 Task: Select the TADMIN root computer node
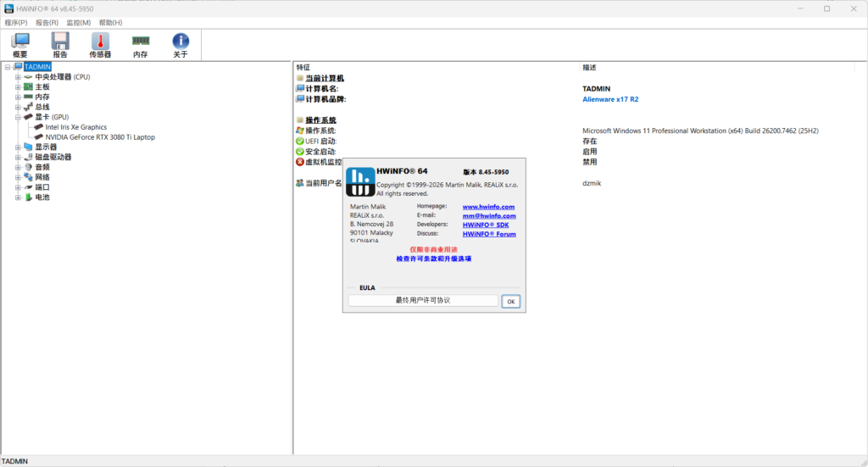(37, 67)
